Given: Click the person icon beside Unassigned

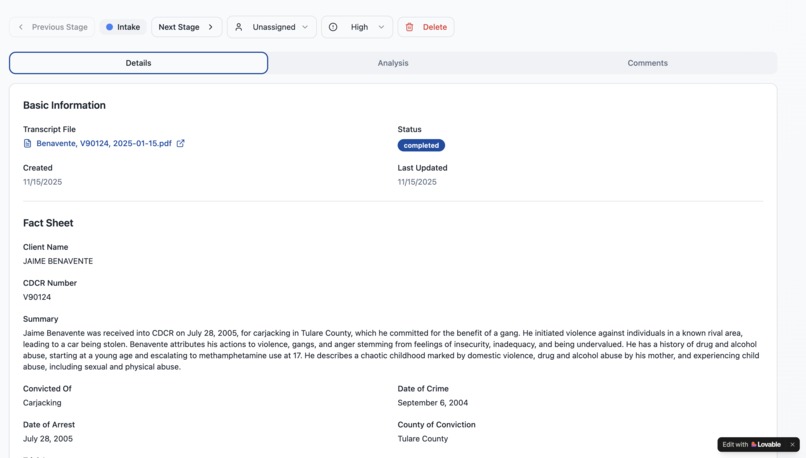Looking at the screenshot, I should tap(239, 27).
